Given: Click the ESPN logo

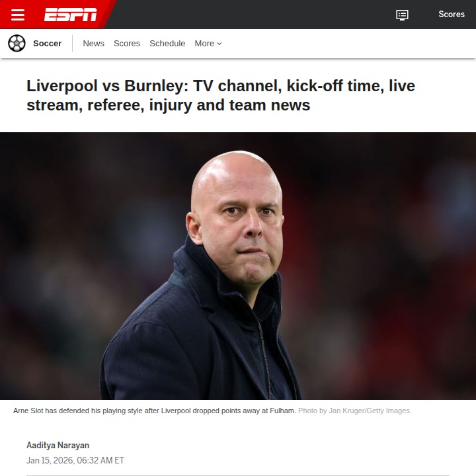Looking at the screenshot, I should click(x=71, y=15).
